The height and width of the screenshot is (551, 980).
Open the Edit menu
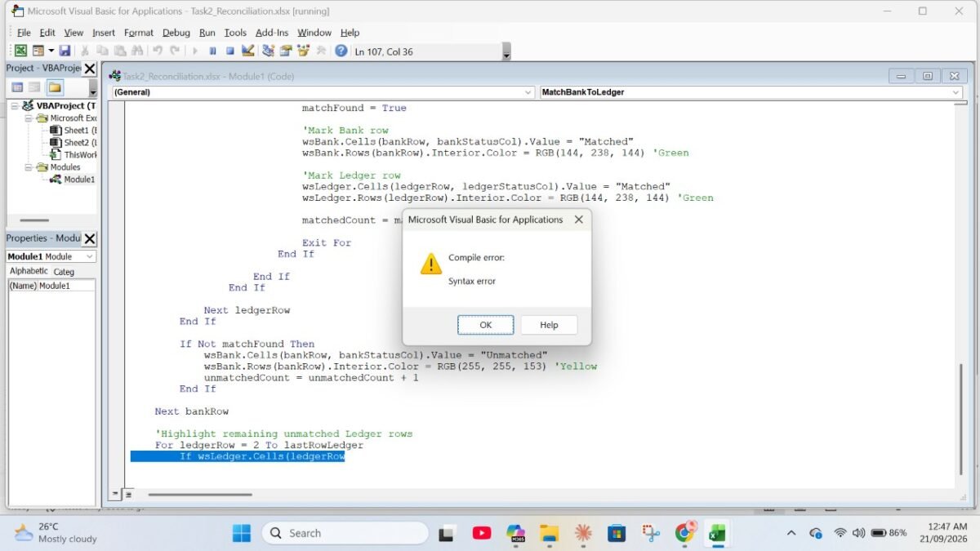(47, 33)
